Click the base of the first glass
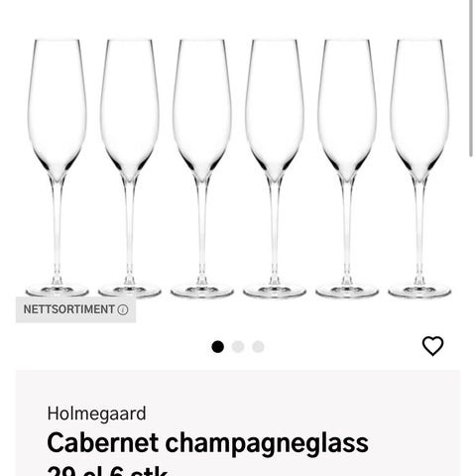The image size is (476, 476). pos(58,291)
